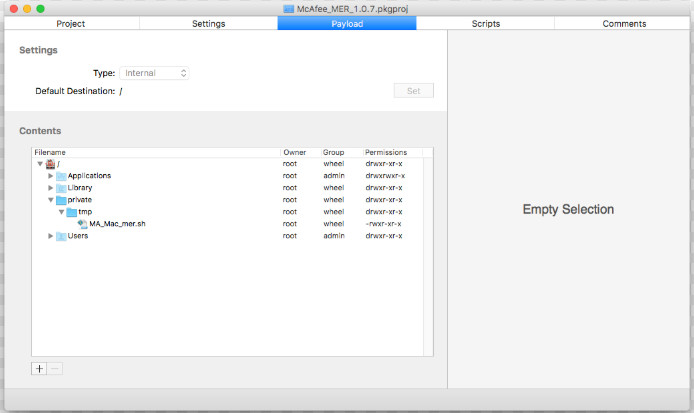
Task: Click permissions -rwxr-xr-x of MA_Mac_mer.sh
Action: pos(383,224)
